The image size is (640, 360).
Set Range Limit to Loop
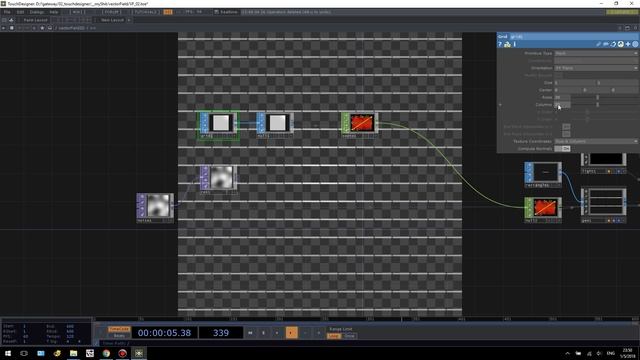(x=334, y=336)
